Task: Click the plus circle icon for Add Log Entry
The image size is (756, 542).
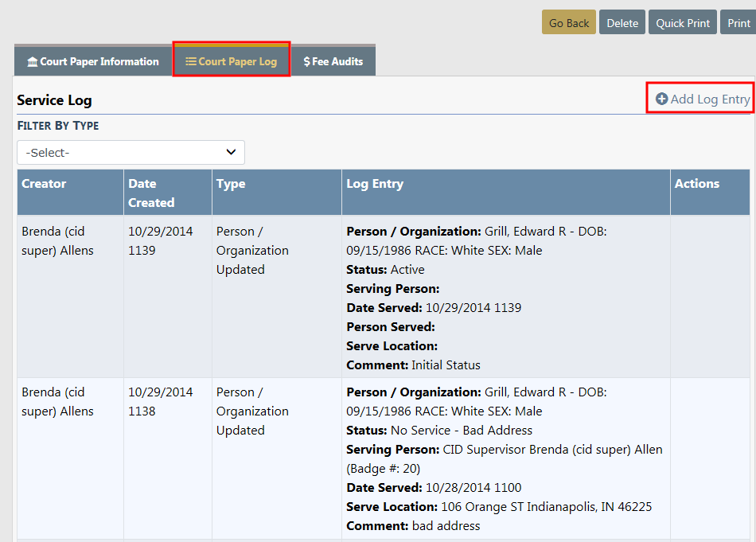Action: (x=661, y=99)
